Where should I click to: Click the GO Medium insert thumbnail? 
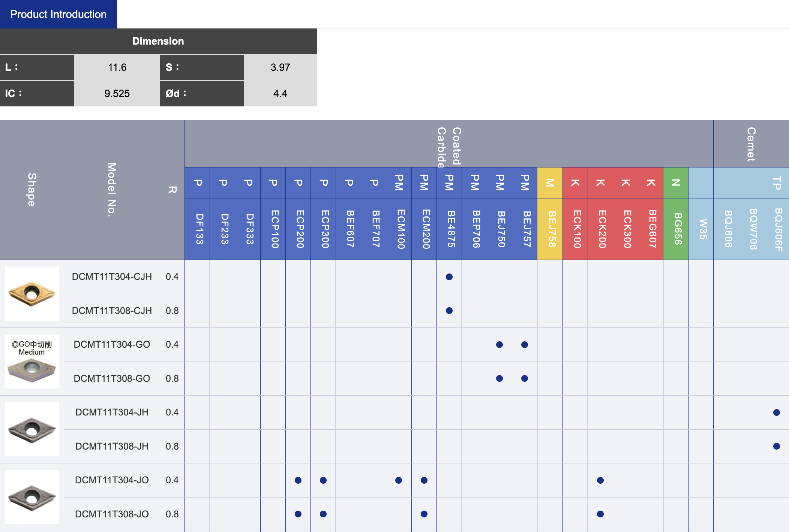(x=32, y=362)
